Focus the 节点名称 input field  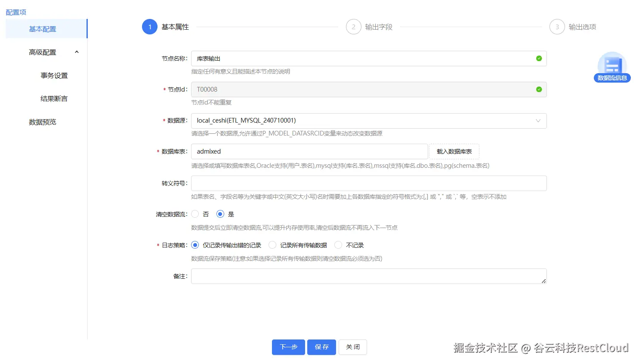tap(369, 59)
